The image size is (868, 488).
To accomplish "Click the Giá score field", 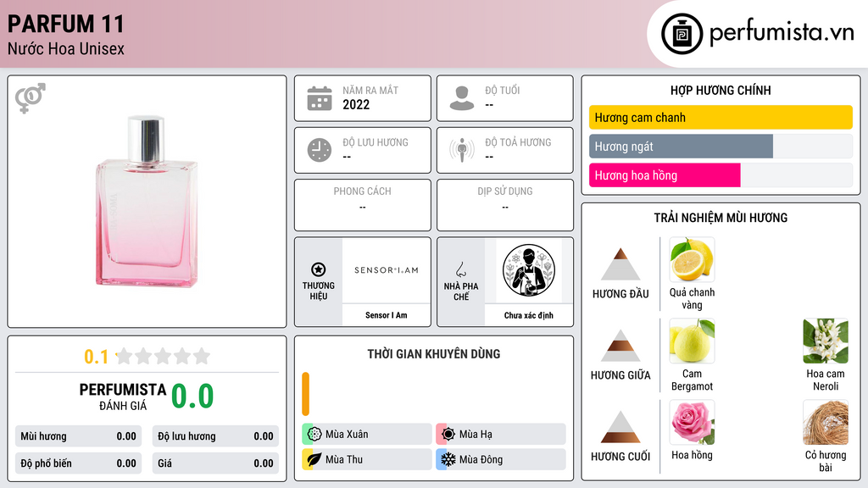I will tap(215, 463).
